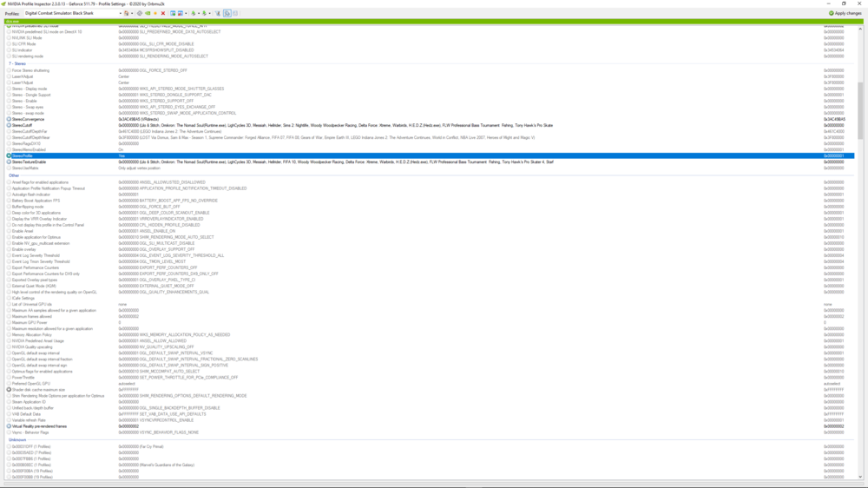This screenshot has height=488, width=868.
Task: Select Steam Application ID row
Action: (429, 401)
